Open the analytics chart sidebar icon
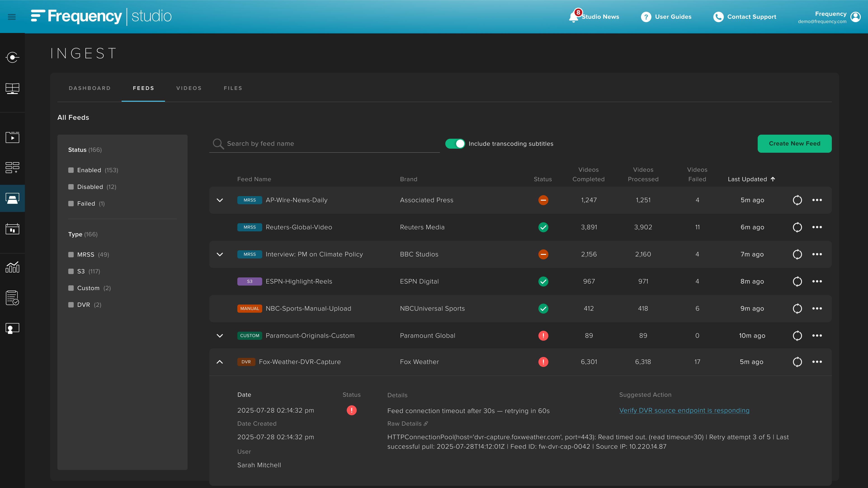The height and width of the screenshot is (488, 868). coord(12,267)
